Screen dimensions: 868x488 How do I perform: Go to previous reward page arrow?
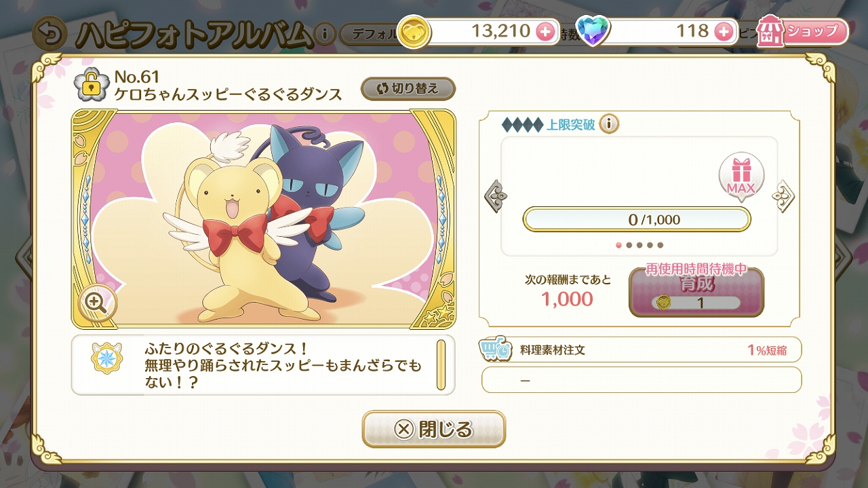[x=494, y=196]
